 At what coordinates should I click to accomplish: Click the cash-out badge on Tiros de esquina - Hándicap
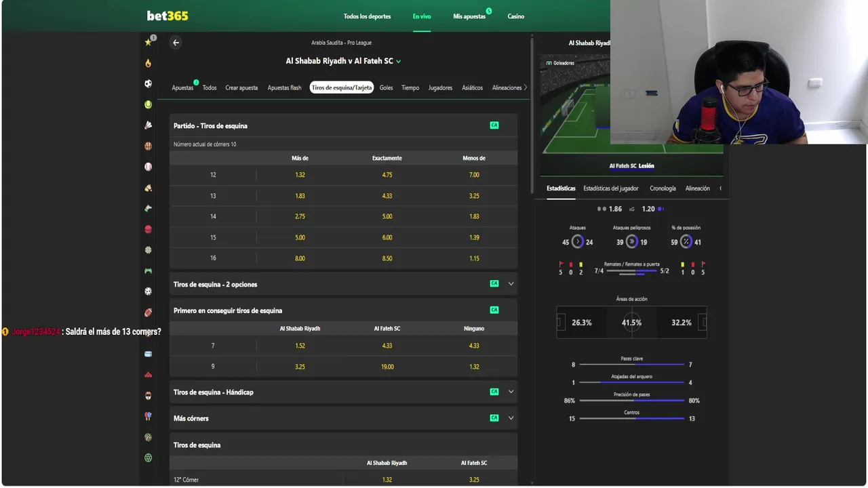click(494, 392)
